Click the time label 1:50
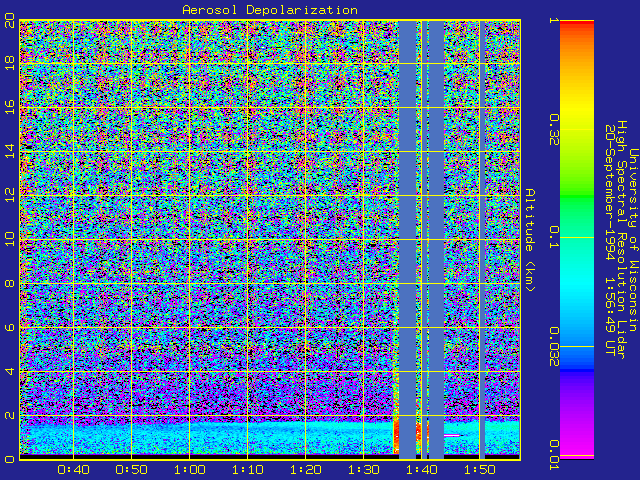The height and width of the screenshot is (480, 640). pyautogui.click(x=479, y=470)
